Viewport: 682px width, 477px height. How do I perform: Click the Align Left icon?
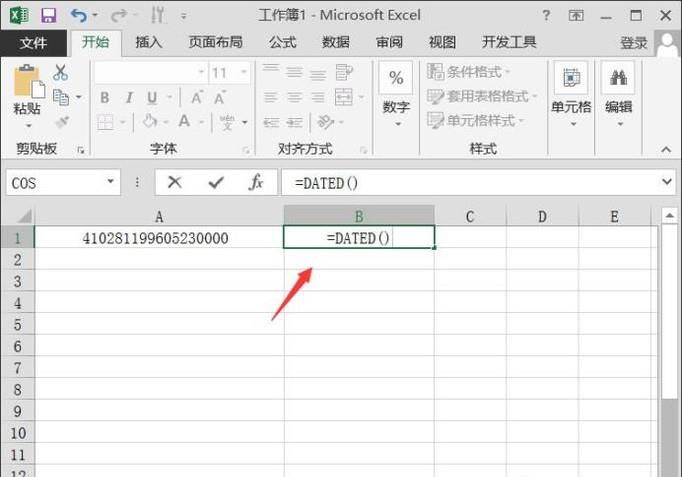pyautogui.click(x=271, y=97)
